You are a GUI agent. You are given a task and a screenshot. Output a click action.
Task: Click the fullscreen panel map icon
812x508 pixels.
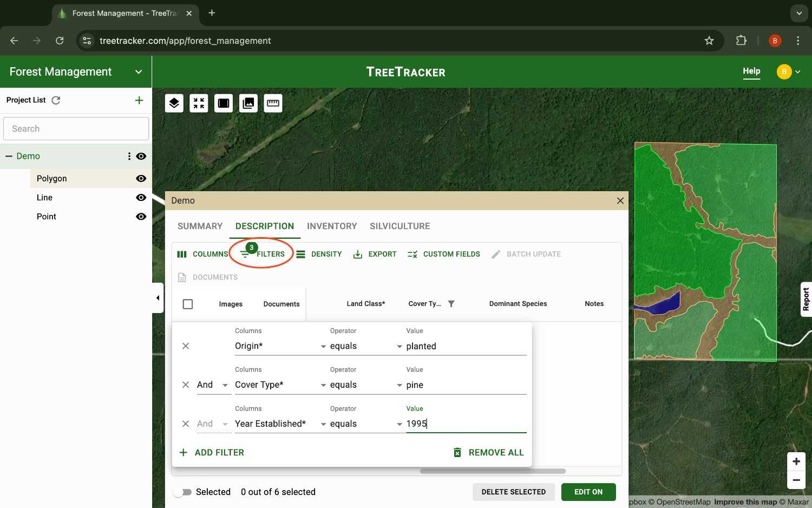[x=224, y=103]
